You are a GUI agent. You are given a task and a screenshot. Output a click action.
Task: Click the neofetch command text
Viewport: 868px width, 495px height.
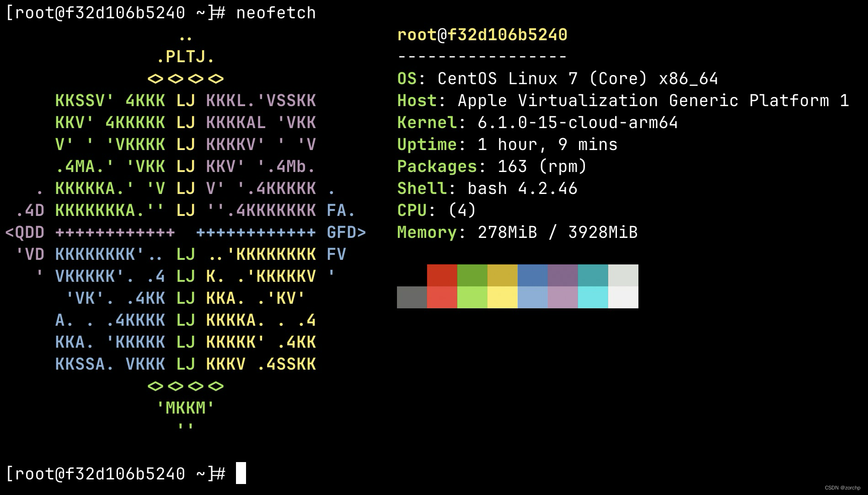(x=276, y=13)
